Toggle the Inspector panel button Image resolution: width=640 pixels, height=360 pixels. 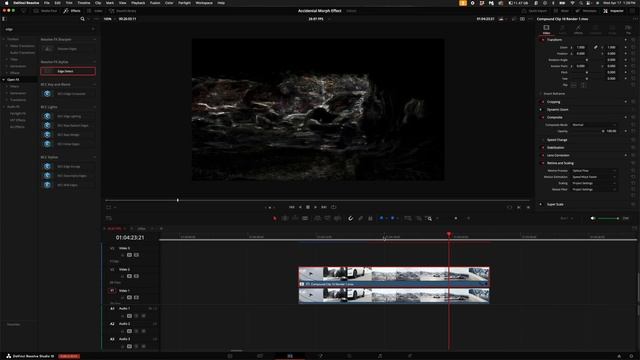pos(613,11)
